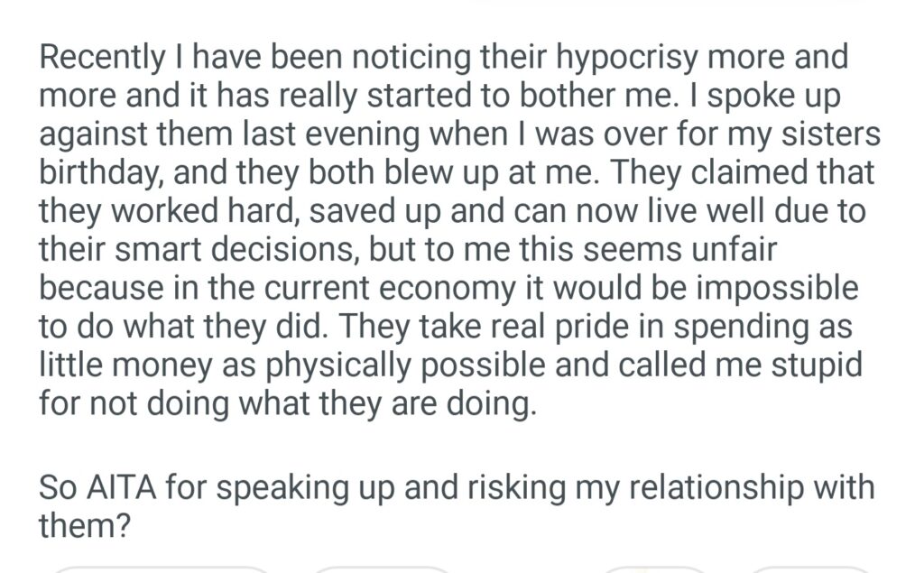Screen dimensions: 924x573
Task: Tap the third pill button below the post
Action: pyautogui.click(x=654, y=568)
